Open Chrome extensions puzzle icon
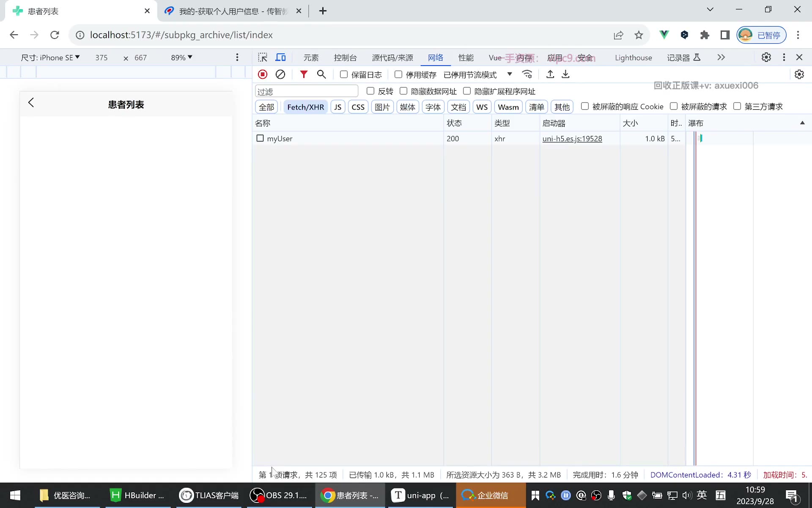This screenshot has height=508, width=812. click(705, 35)
